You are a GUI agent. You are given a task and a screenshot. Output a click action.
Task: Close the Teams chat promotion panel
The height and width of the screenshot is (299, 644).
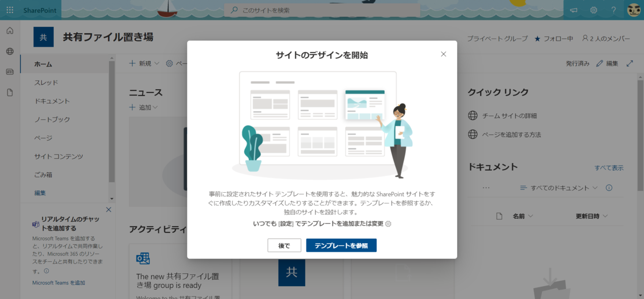click(108, 209)
